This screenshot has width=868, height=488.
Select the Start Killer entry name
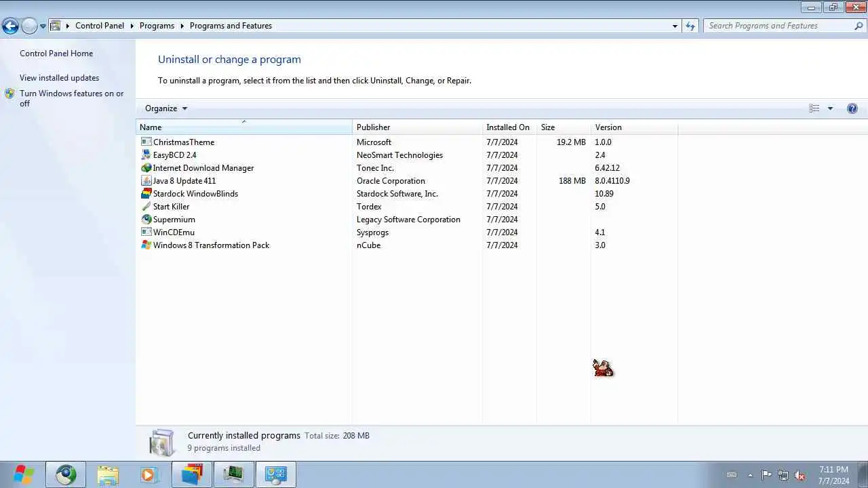(171, 207)
